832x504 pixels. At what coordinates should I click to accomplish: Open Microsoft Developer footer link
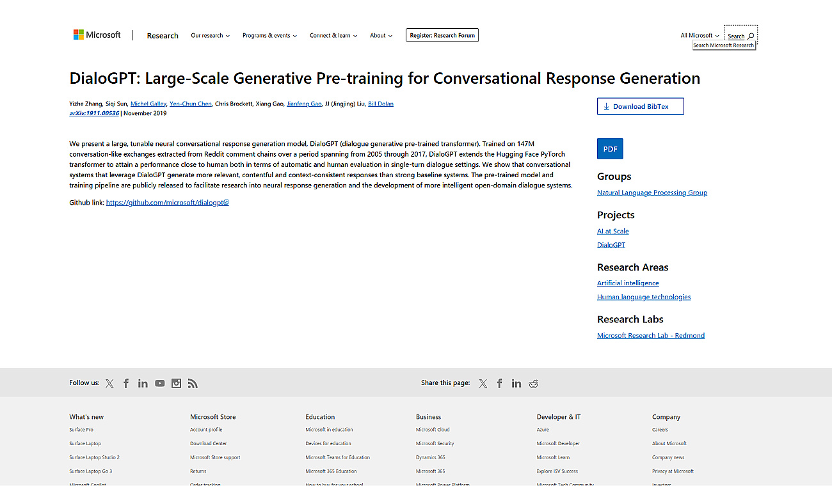click(x=559, y=443)
